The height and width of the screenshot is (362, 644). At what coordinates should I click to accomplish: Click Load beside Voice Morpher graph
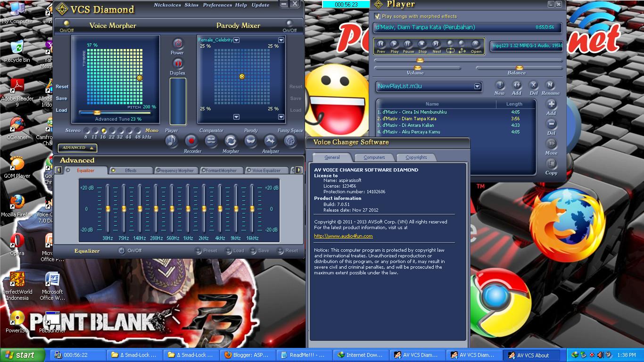coord(61,110)
